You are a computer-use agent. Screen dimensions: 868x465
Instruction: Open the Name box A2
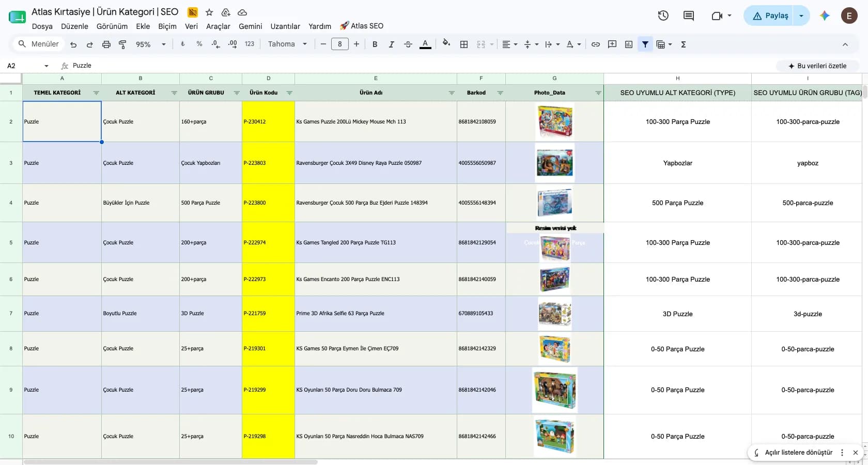[27, 66]
